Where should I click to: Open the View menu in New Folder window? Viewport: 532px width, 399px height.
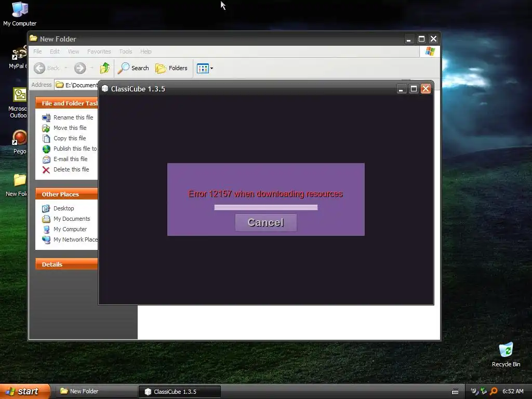[x=73, y=51]
